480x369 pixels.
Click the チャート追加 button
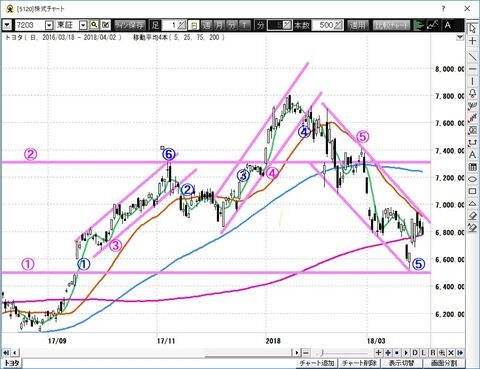317,363
